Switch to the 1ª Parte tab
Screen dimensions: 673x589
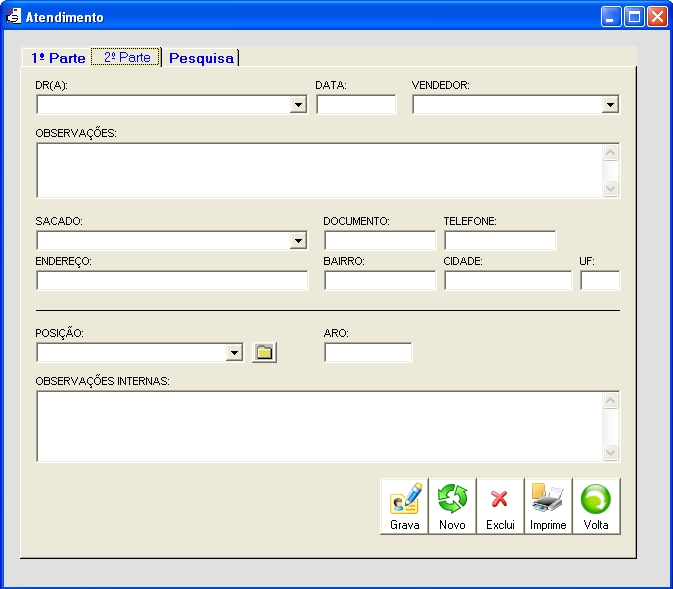pyautogui.click(x=58, y=58)
